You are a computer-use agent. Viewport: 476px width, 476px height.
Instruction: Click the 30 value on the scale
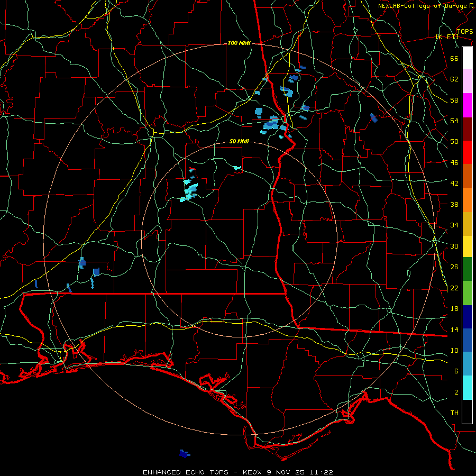click(x=454, y=246)
